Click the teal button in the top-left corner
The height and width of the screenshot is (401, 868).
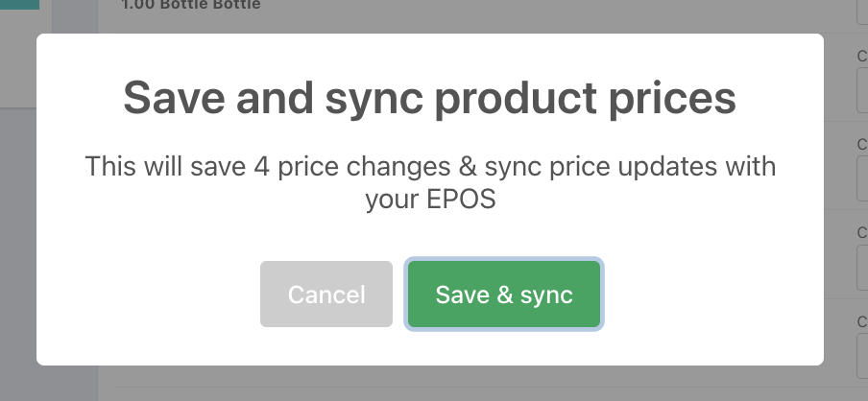coord(19,5)
